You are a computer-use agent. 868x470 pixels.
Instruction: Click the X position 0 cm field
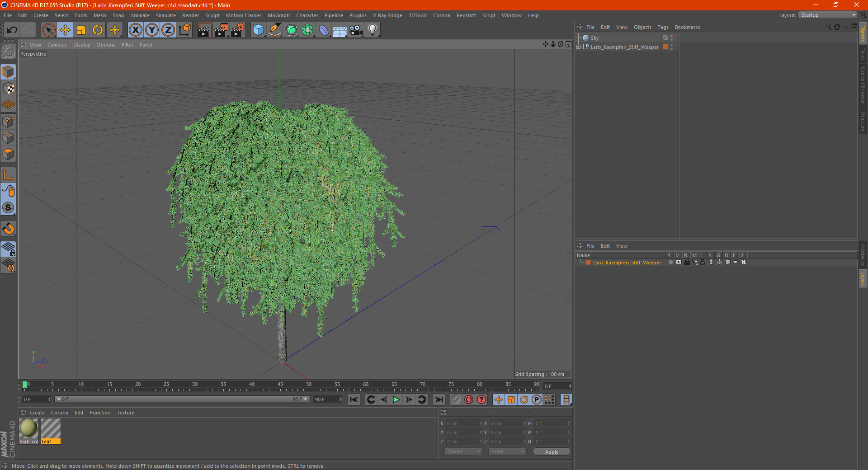[463, 423]
